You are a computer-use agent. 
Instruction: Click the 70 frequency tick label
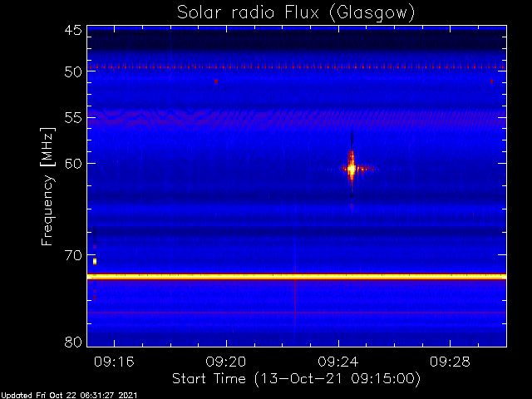[73, 255]
